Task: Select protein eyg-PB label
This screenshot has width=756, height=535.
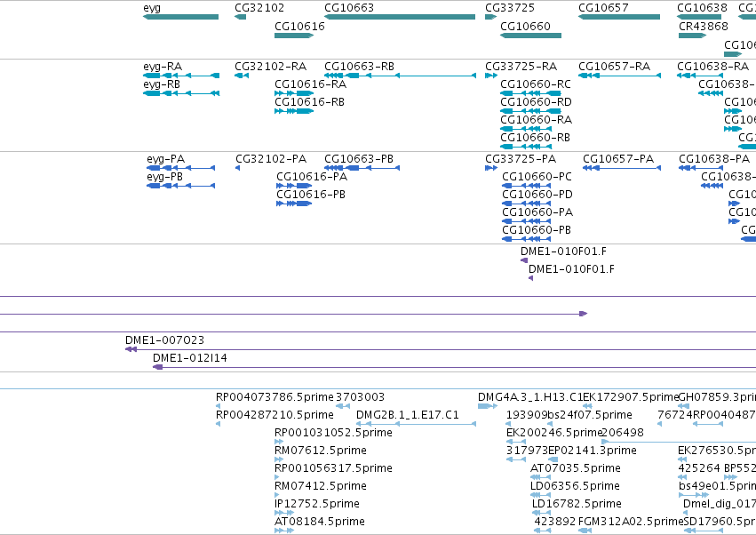Action: [165, 177]
